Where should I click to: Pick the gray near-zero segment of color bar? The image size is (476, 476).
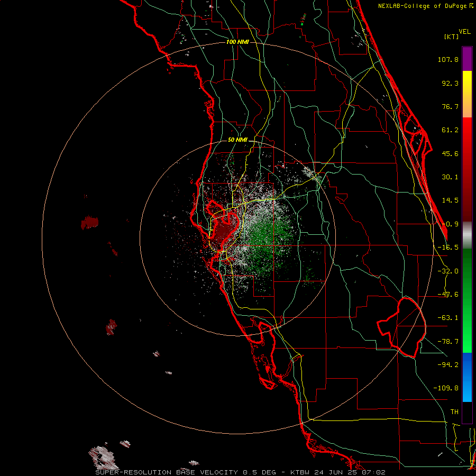coord(467,235)
